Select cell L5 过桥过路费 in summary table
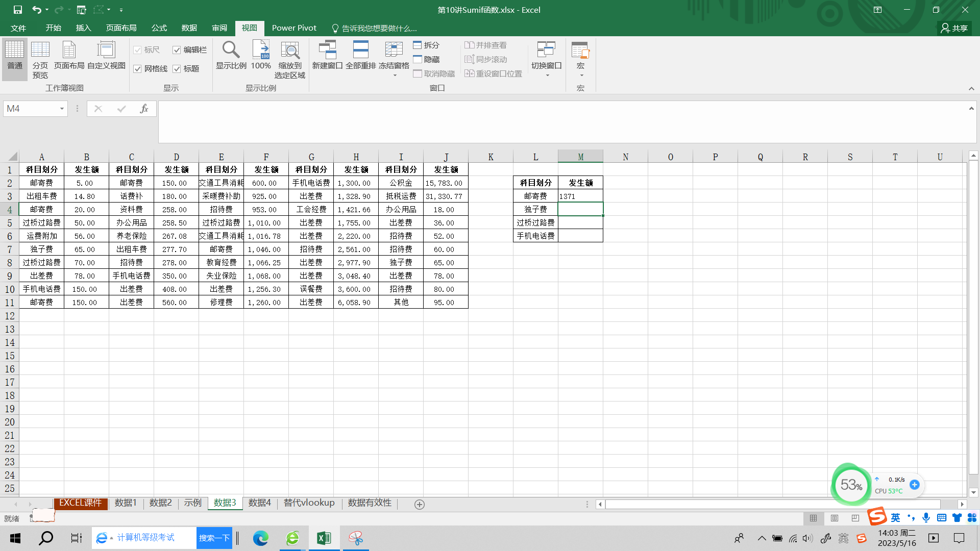Image resolution: width=980 pixels, height=551 pixels. tap(535, 222)
